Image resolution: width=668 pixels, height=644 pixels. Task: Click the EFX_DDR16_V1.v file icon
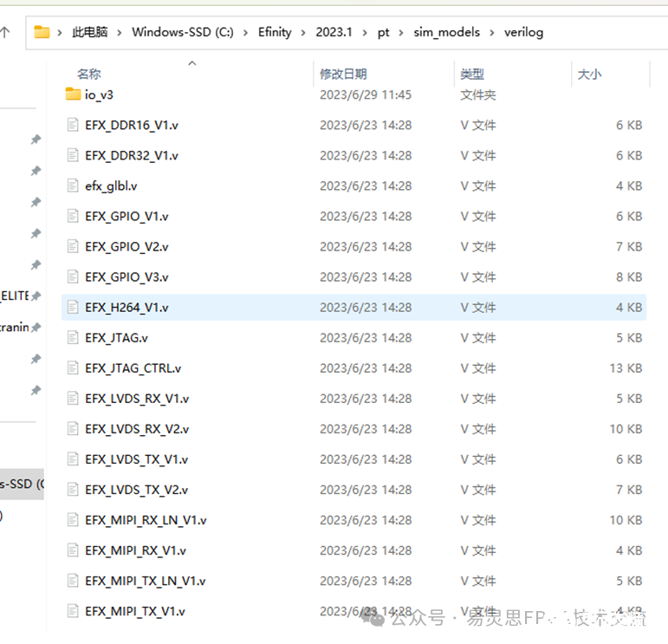(73, 125)
